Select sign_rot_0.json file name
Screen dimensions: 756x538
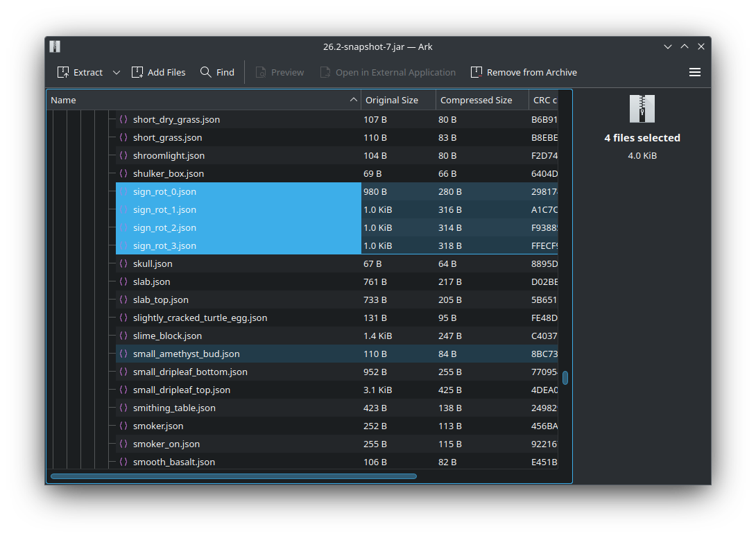(164, 191)
